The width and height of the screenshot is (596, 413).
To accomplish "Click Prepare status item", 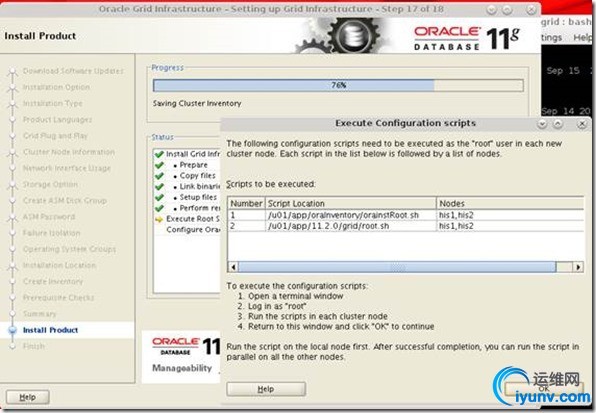I will [193, 165].
